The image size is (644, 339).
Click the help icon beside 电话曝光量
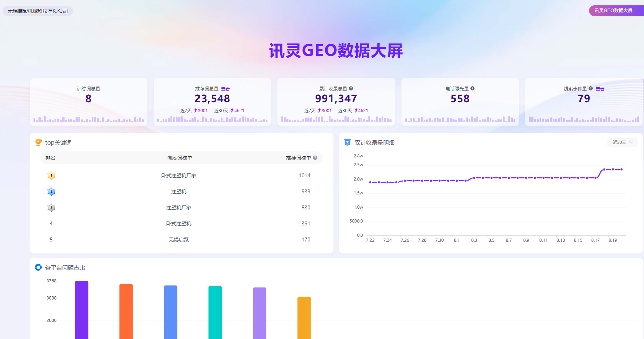[x=472, y=89]
